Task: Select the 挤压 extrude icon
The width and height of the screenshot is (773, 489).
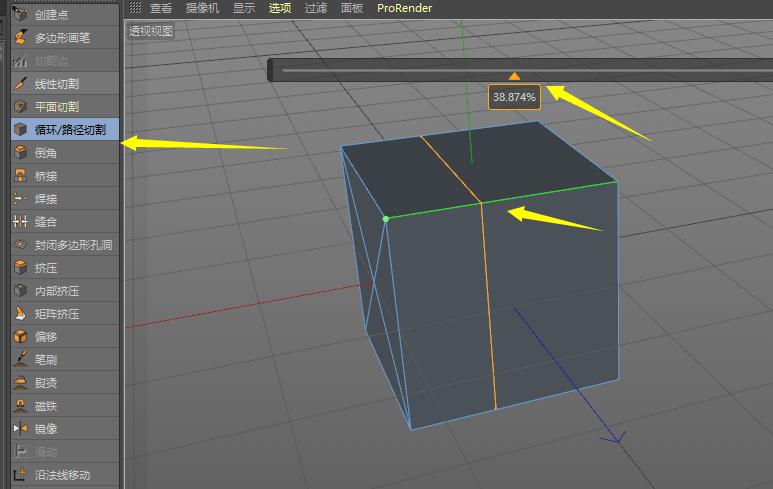Action: pyautogui.click(x=20, y=268)
